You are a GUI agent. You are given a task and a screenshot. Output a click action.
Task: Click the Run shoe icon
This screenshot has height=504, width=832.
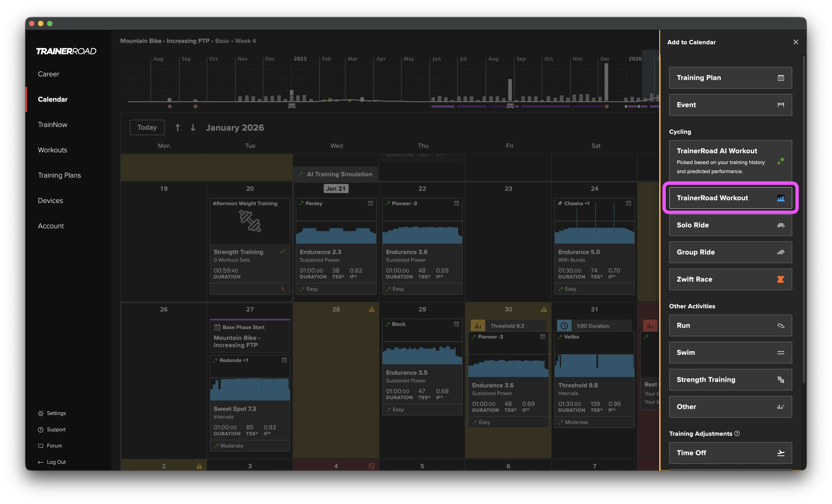click(x=781, y=325)
